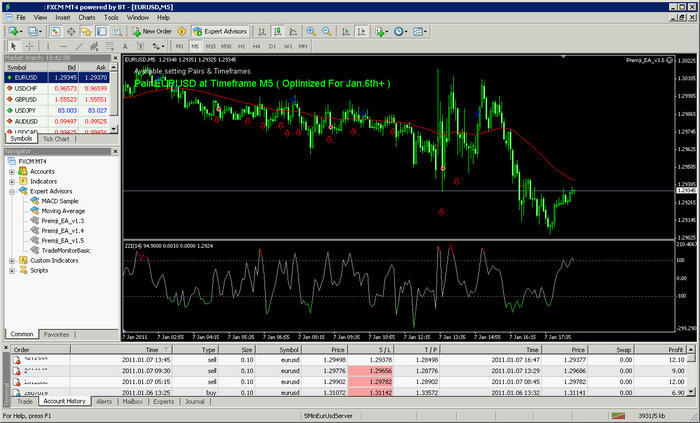The height and width of the screenshot is (423, 700).
Task: Toggle the Data Window toolbar icon
Action: pos(71,31)
